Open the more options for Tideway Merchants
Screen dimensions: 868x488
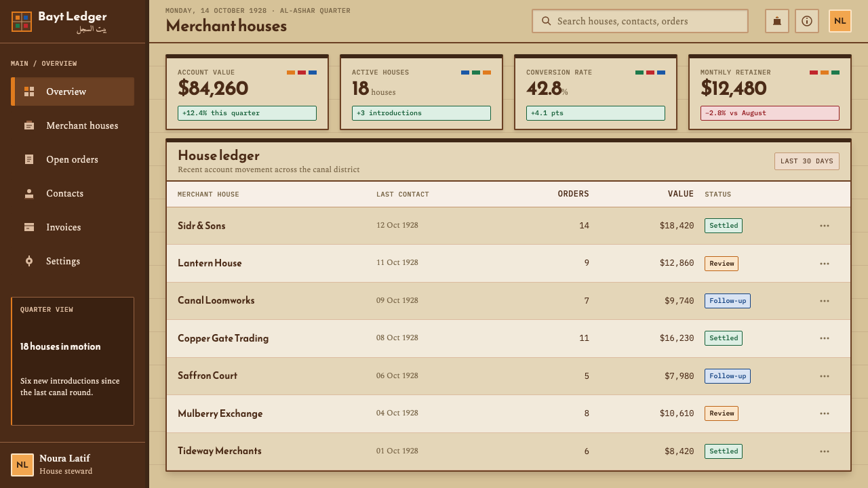[825, 451]
